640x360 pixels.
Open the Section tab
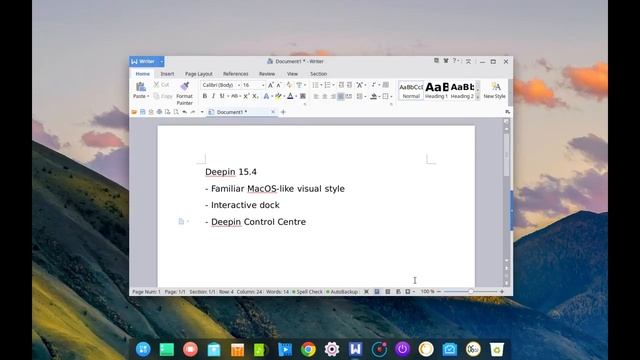pyautogui.click(x=318, y=74)
